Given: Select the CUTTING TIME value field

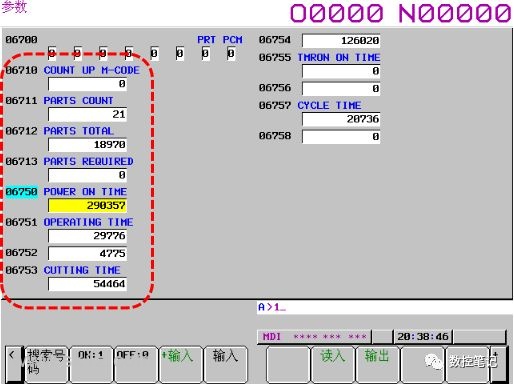Looking at the screenshot, I should 87,284.
